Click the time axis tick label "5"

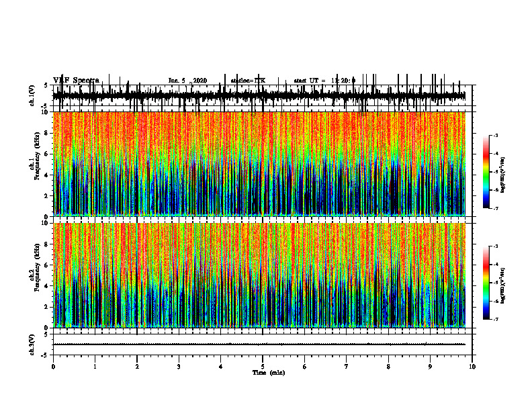point(263,367)
